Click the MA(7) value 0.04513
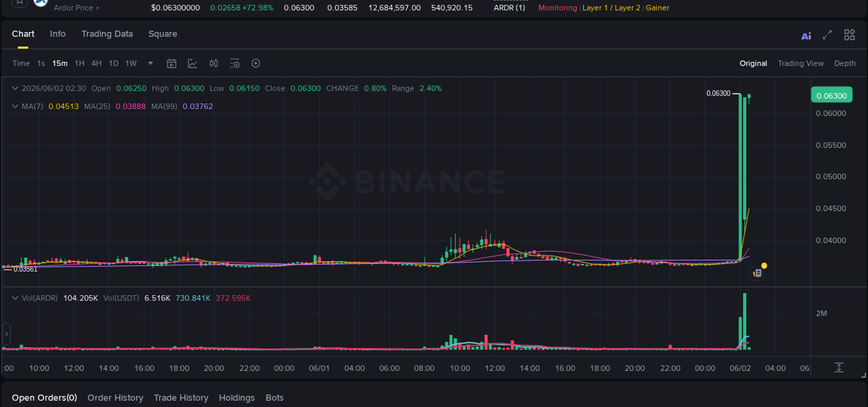868x407 pixels. pos(63,106)
